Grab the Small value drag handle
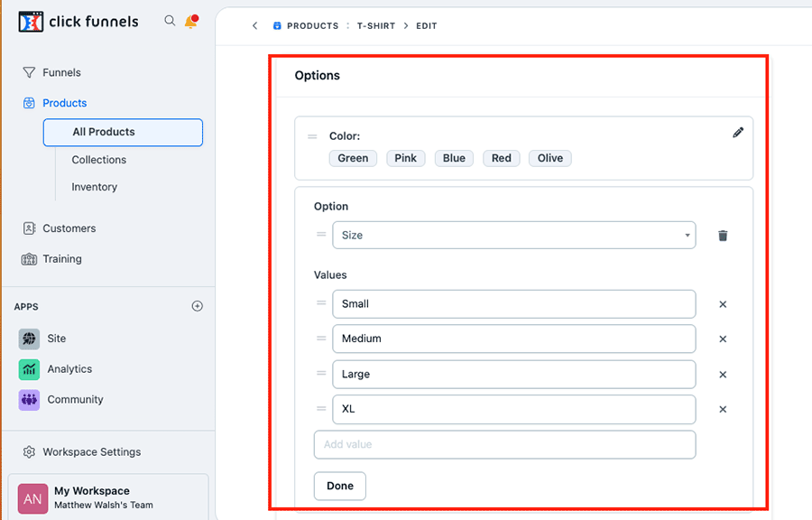Viewport: 812px width, 520px height. pyautogui.click(x=321, y=303)
